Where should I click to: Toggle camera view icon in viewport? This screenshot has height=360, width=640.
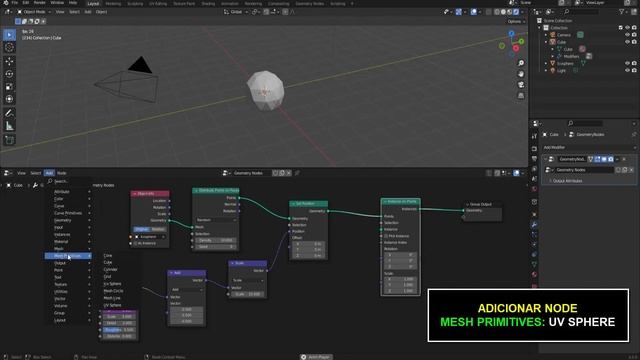(x=521, y=85)
